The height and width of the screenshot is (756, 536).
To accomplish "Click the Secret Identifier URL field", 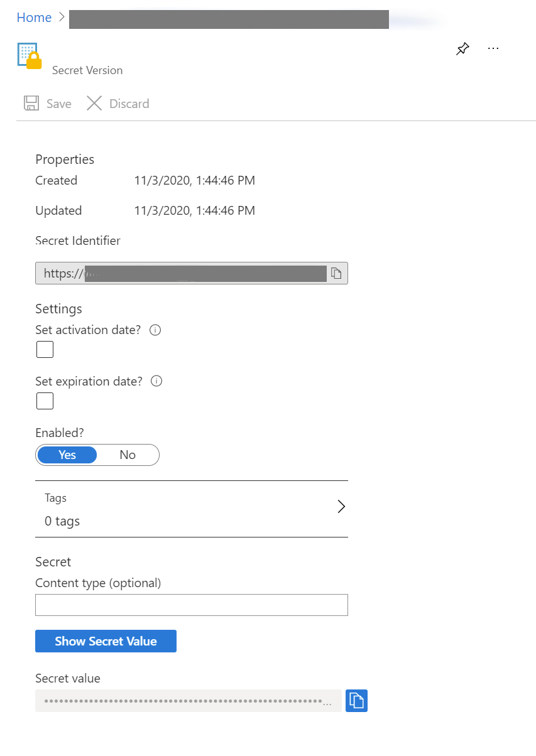I will pos(182,273).
